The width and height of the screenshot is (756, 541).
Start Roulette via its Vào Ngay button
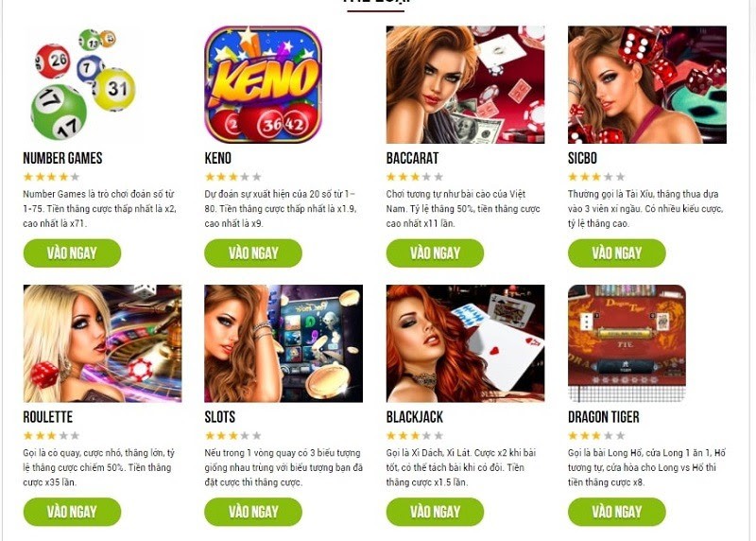pos(72,512)
